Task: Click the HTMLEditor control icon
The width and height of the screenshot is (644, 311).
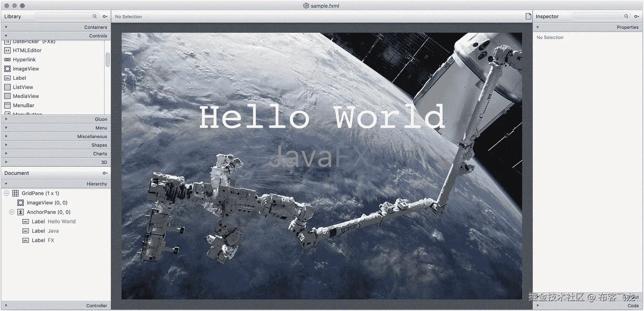Action: 7,50
